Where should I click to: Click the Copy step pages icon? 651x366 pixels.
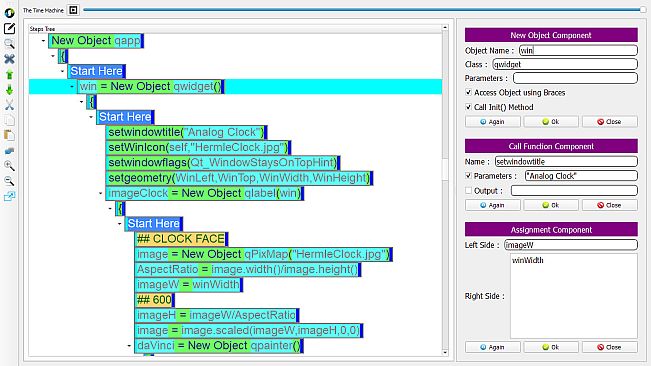[x=9, y=120]
